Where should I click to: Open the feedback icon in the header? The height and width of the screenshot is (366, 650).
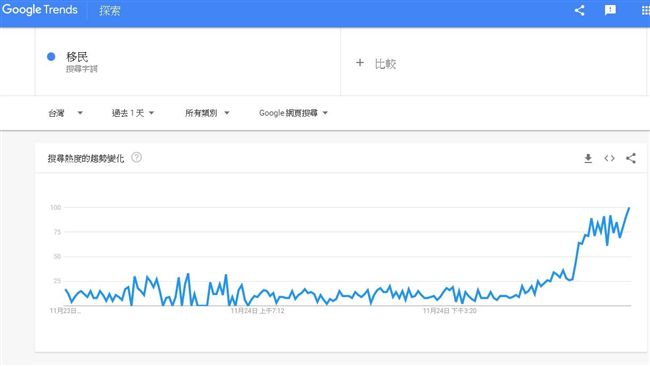[x=610, y=10]
